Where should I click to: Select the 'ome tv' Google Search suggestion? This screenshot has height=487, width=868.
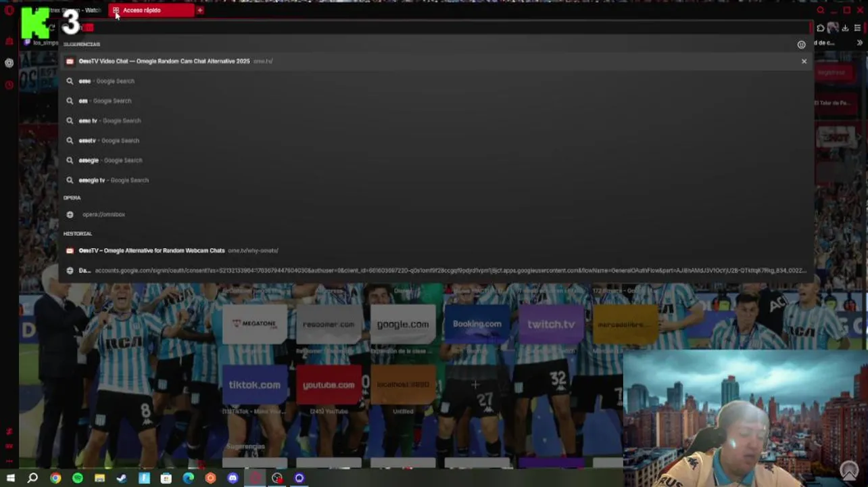tap(436, 120)
